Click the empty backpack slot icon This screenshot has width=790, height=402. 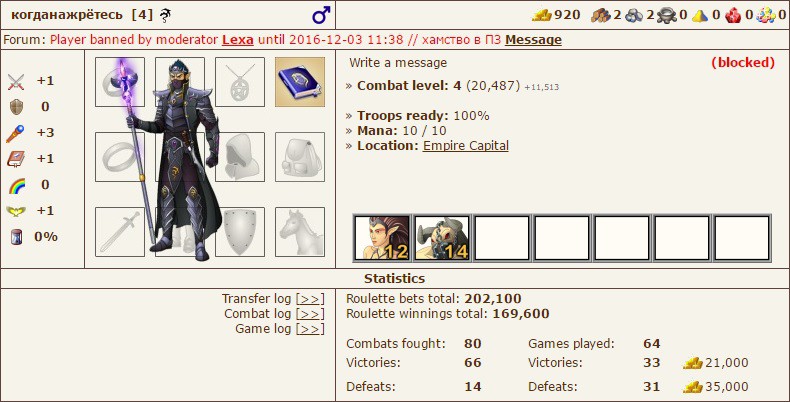(300, 157)
